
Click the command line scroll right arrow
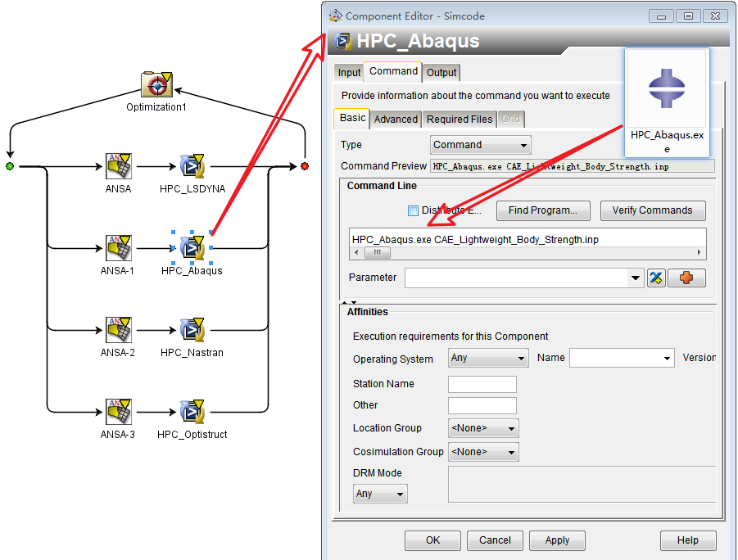pos(699,253)
